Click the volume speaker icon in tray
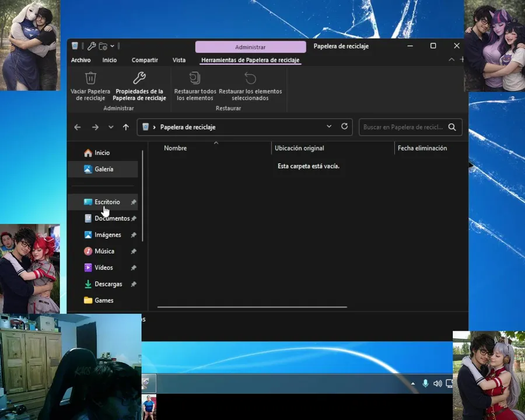 click(x=437, y=383)
